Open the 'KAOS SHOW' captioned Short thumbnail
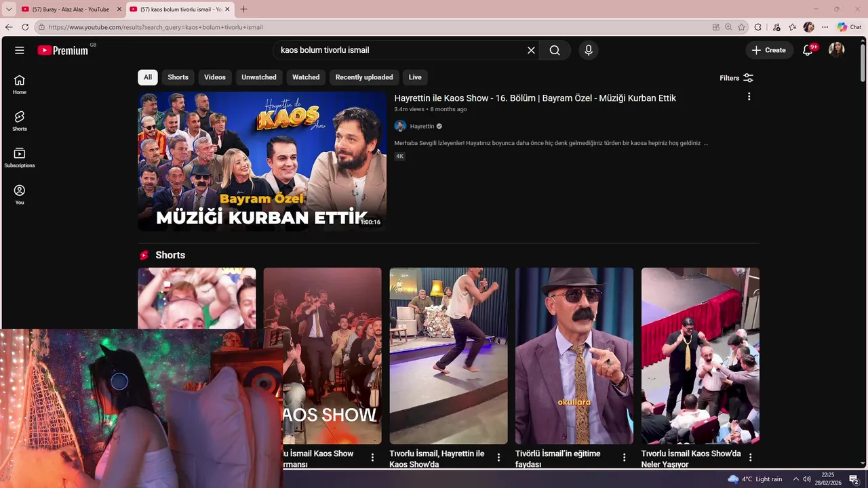The width and height of the screenshot is (868, 488). tap(323, 356)
